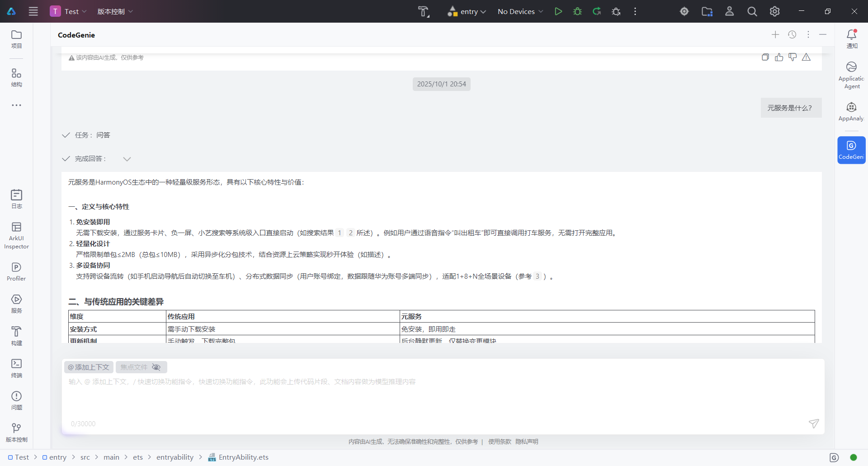Viewport: 868px width, 466px height.
Task: Send the message with the paper plane icon
Action: click(x=814, y=423)
